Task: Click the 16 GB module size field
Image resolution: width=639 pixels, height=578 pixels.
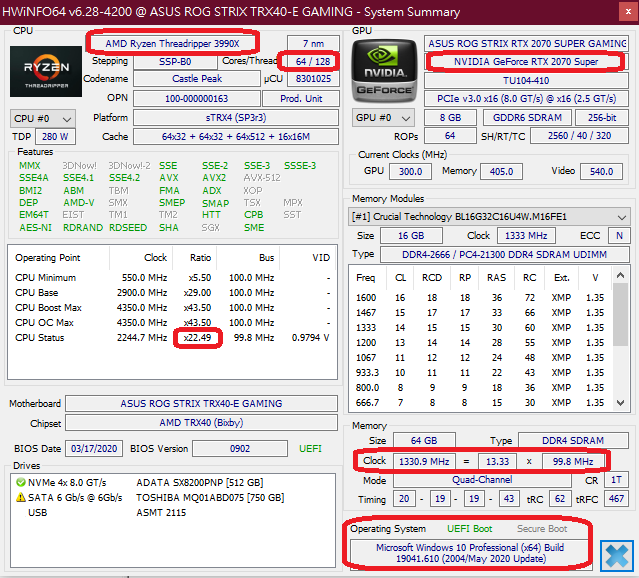Action: 411,236
